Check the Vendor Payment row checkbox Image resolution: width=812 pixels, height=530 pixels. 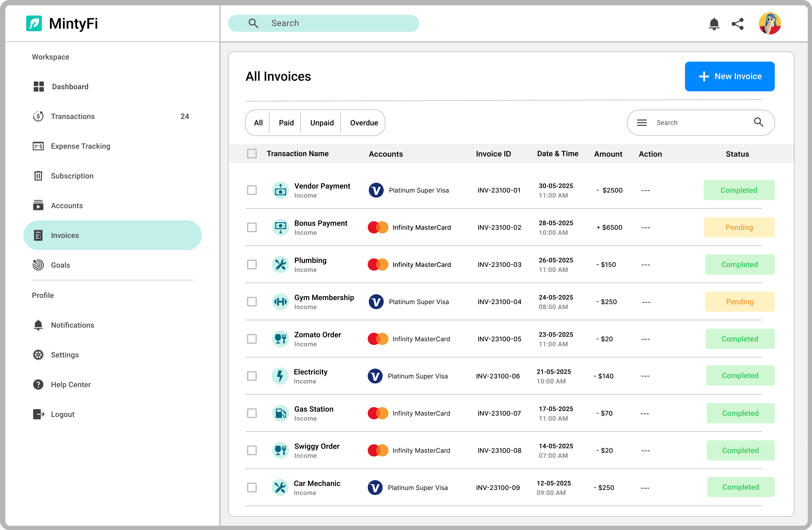click(252, 190)
